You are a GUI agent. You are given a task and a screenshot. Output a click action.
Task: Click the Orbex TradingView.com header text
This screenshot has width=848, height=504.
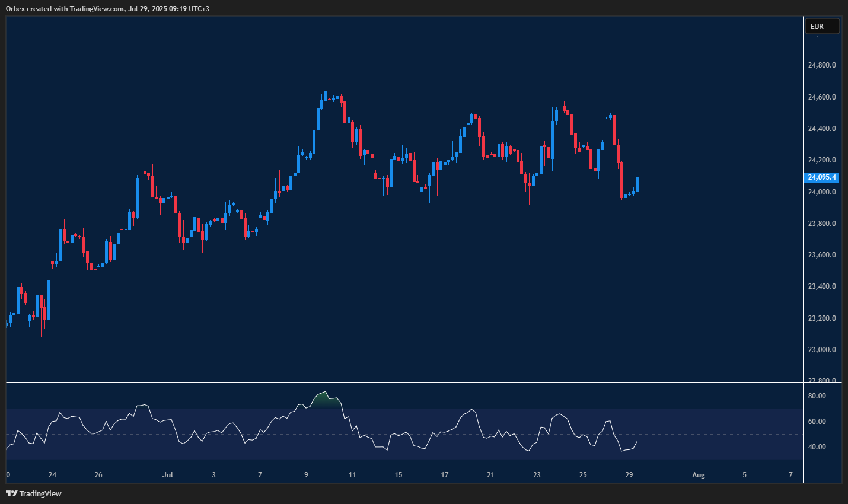click(x=107, y=9)
